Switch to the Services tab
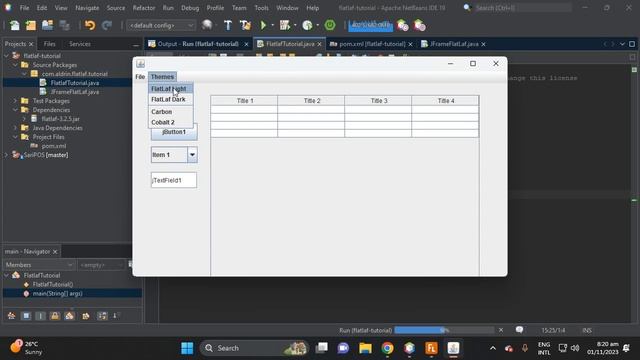The height and width of the screenshot is (360, 640). (80, 44)
